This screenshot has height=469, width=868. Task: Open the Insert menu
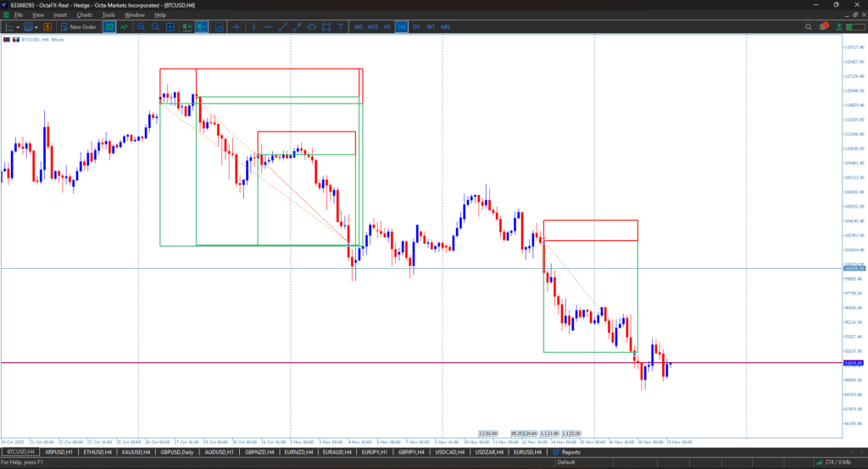pos(60,15)
